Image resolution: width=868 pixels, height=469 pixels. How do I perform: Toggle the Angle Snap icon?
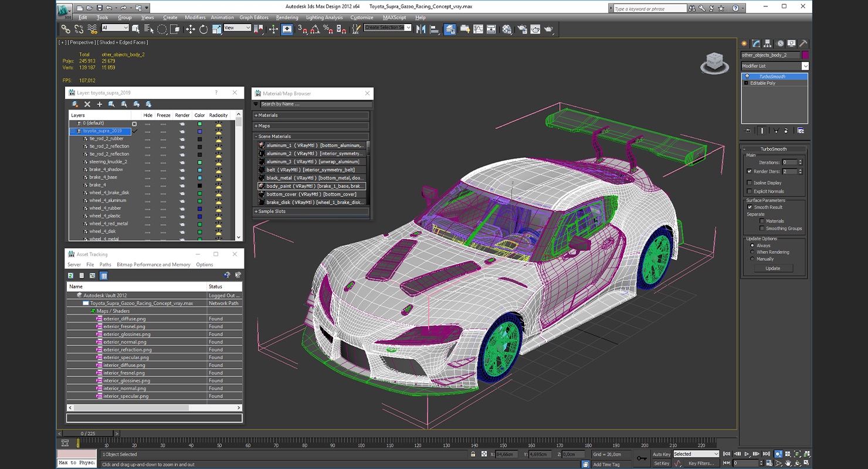click(x=316, y=29)
